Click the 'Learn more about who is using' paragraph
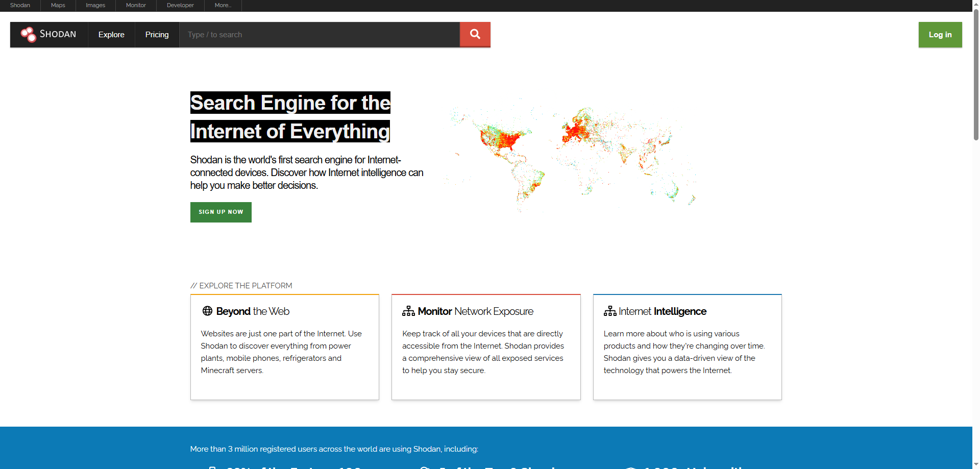The height and width of the screenshot is (469, 980). tap(684, 352)
